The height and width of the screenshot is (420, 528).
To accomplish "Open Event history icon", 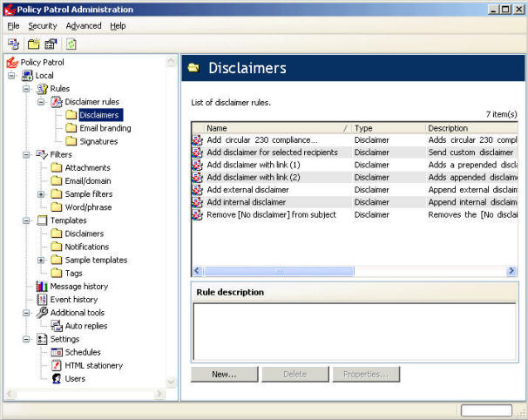I will pyautogui.click(x=42, y=300).
